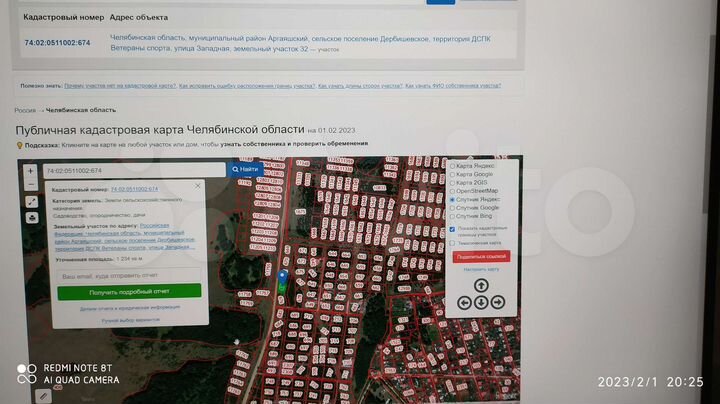Select the Спутник Google radio option
The height and width of the screenshot is (404, 720).
click(x=453, y=208)
